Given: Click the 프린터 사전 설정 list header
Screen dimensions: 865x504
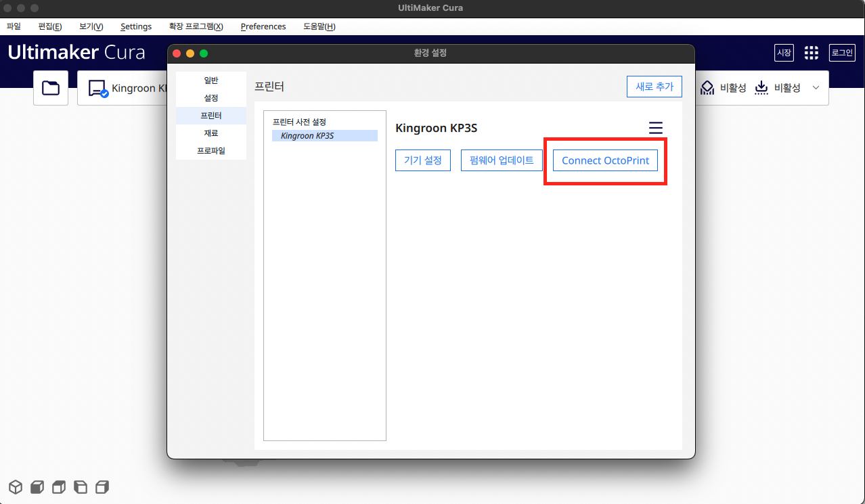Looking at the screenshot, I should (x=299, y=122).
